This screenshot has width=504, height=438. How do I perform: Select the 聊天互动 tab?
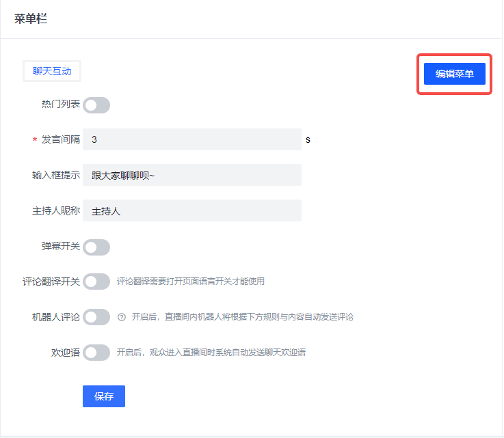coord(52,71)
